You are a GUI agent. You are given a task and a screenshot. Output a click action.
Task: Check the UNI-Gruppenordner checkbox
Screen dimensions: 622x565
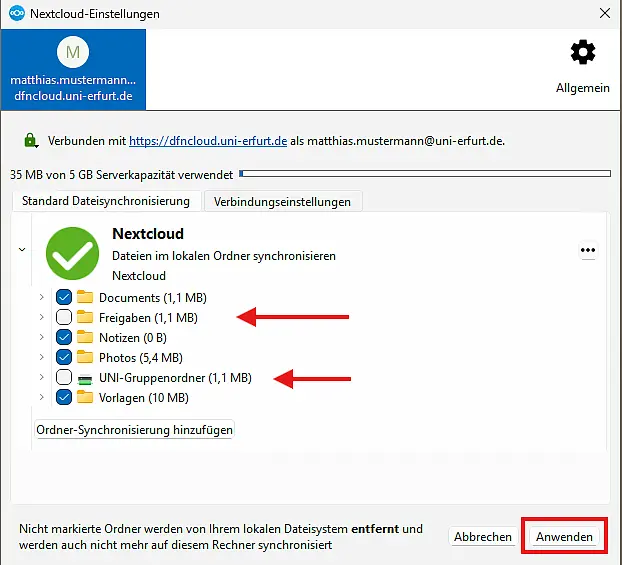(64, 378)
